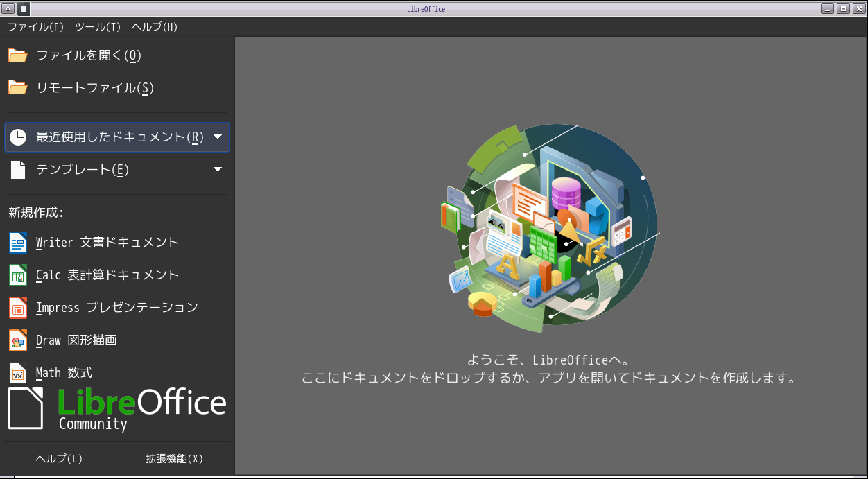This screenshot has width=868, height=479.
Task: Click the リモートファイル folder icon
Action: 18,88
